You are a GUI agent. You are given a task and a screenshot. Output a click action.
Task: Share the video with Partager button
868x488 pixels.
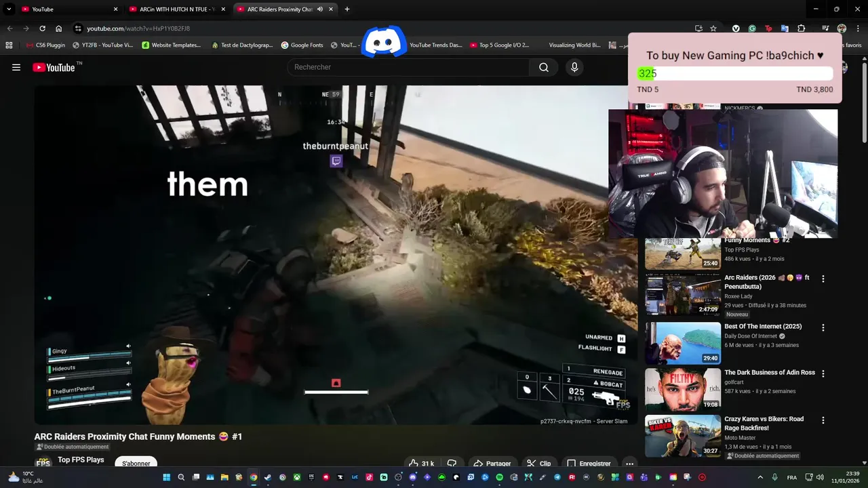(x=492, y=464)
